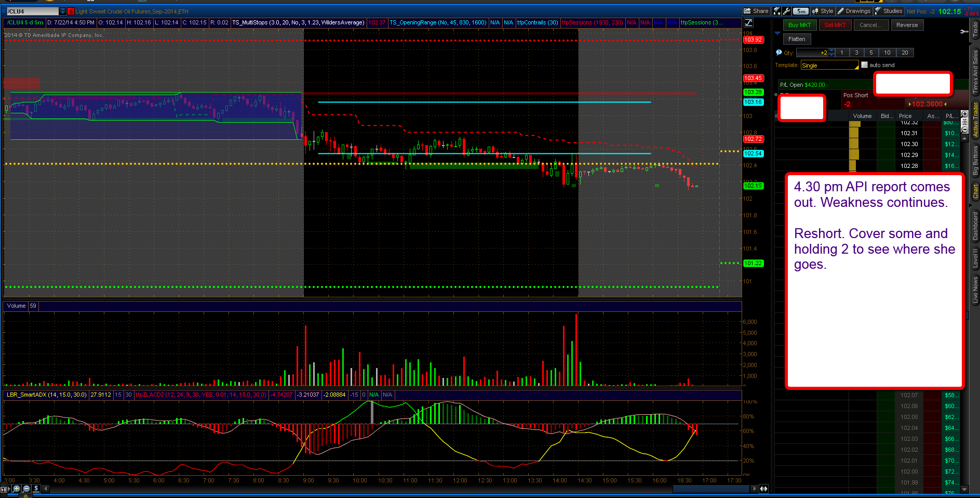The height and width of the screenshot is (498, 980).
Task: Set quantity with the 10 preset button
Action: tap(887, 53)
